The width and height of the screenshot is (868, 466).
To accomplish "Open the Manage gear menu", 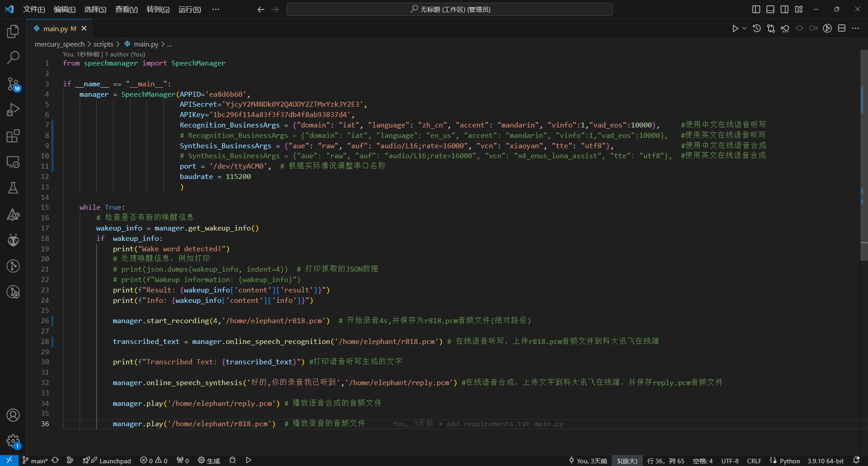I will [13, 441].
